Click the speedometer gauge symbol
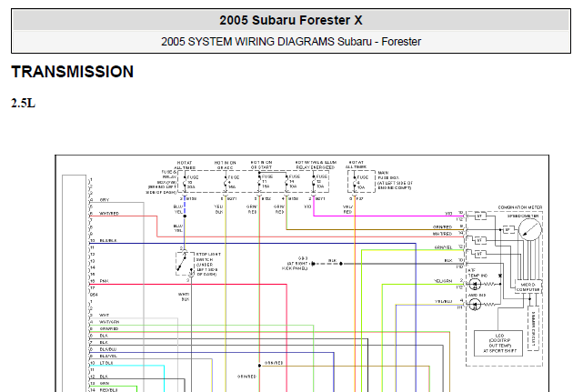The width and height of the screenshot is (583, 392). pyautogui.click(x=530, y=230)
